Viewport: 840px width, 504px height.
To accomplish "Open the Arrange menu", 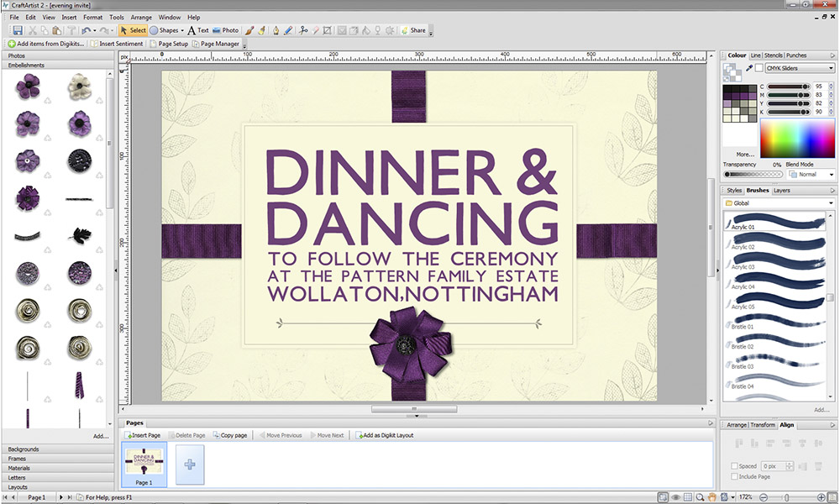I will pyautogui.click(x=141, y=17).
